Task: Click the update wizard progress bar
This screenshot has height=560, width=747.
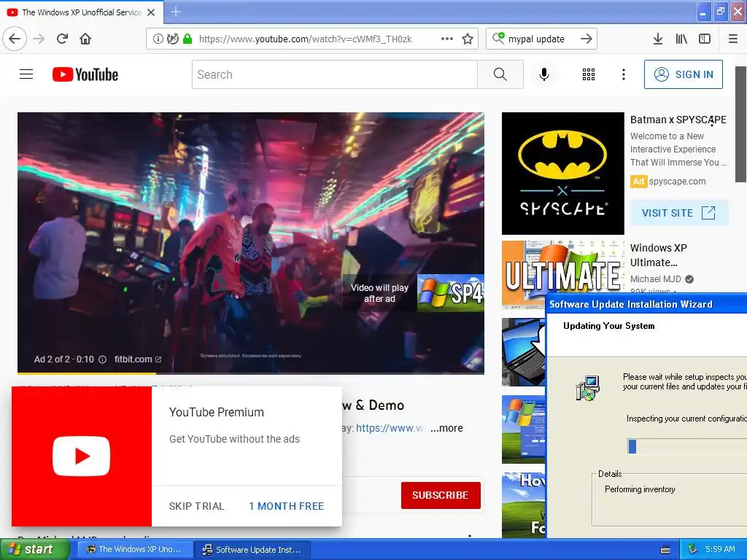Action: point(687,446)
